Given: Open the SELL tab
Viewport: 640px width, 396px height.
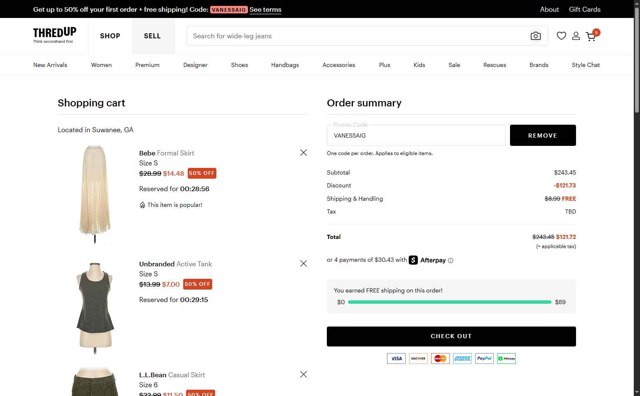Looking at the screenshot, I should (x=152, y=36).
